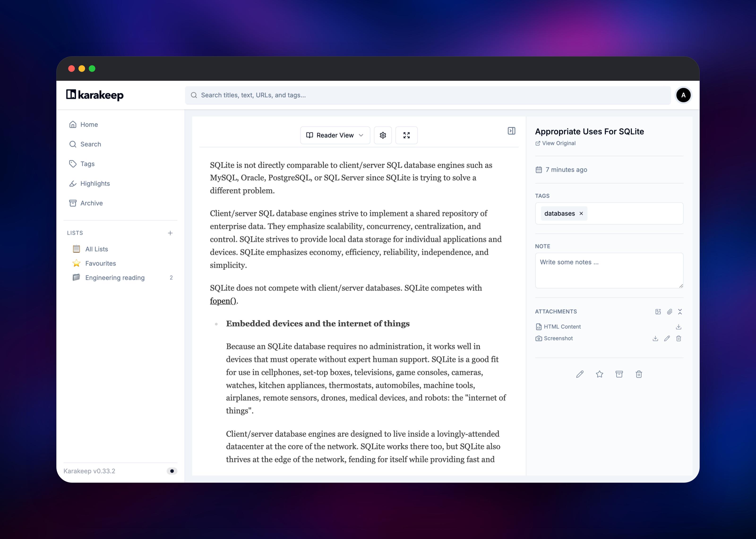Open the Reader View dropdown
Viewport: 756px width, 539px height.
[335, 135]
